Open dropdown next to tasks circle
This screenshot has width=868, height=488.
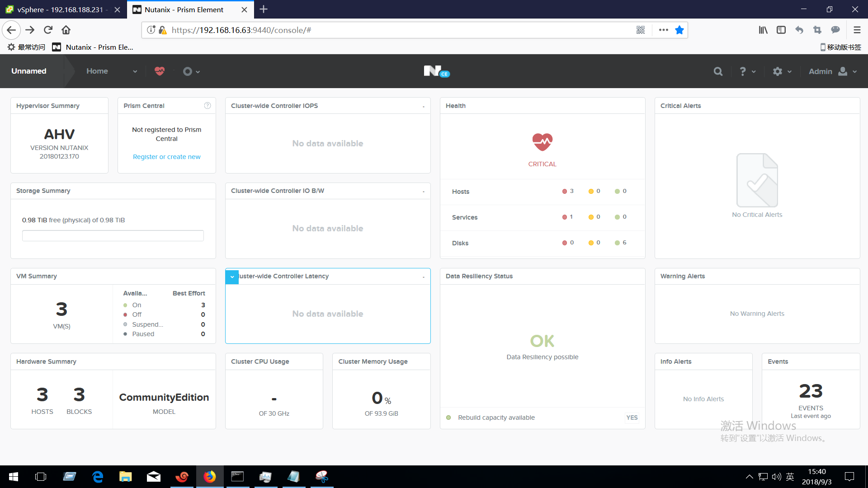(x=198, y=72)
